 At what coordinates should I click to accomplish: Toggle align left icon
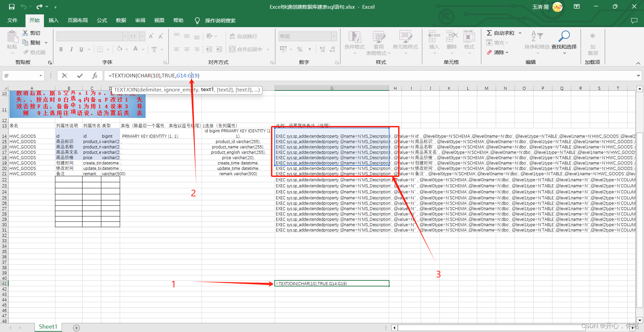[x=177, y=49]
